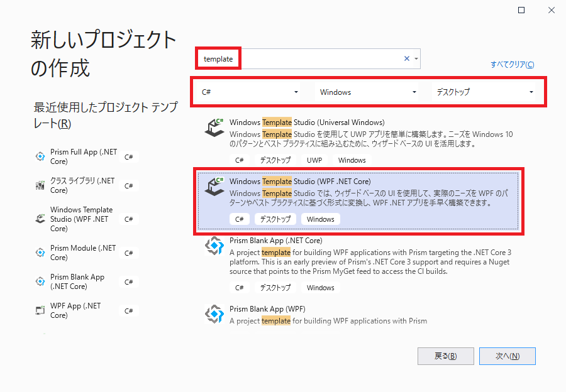The height and width of the screenshot is (392, 566).
Task: Click the Prism Blank App (.NET Core) icon
Action: coord(214,246)
